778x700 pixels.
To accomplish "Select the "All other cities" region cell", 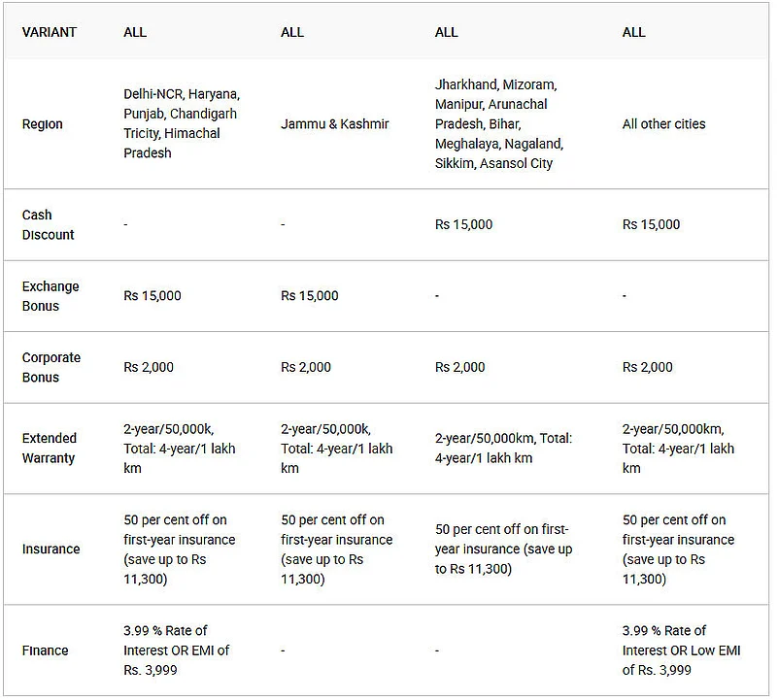I will click(663, 124).
